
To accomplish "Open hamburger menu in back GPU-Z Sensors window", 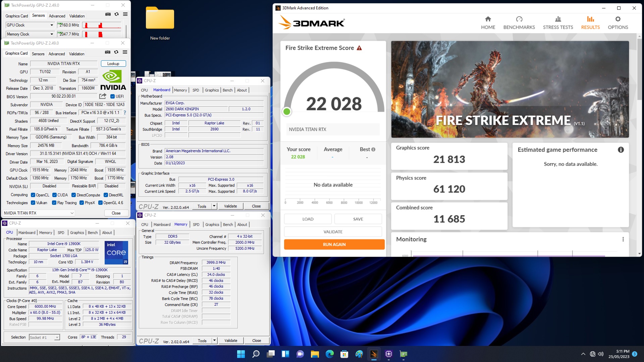I will [125, 14].
